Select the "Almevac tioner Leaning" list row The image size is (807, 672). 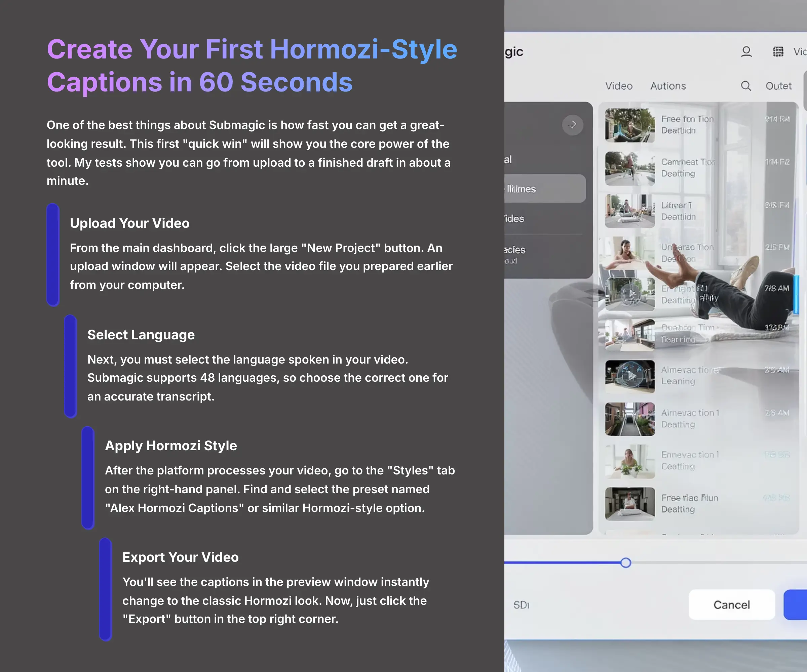pyautogui.click(x=698, y=376)
